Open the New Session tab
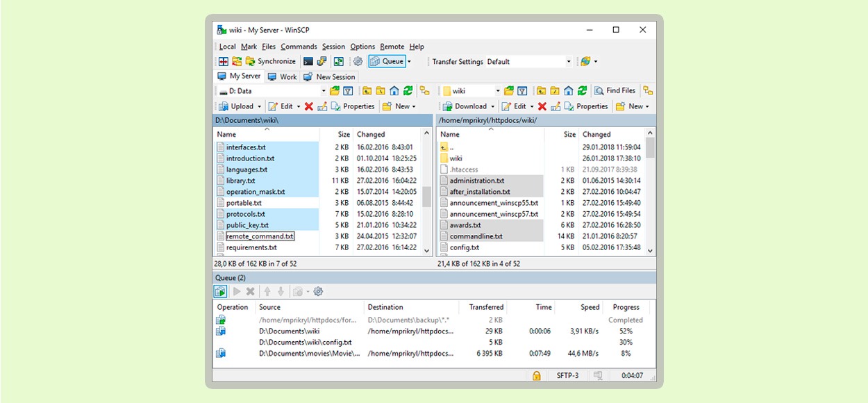The width and height of the screenshot is (868, 403). click(329, 76)
